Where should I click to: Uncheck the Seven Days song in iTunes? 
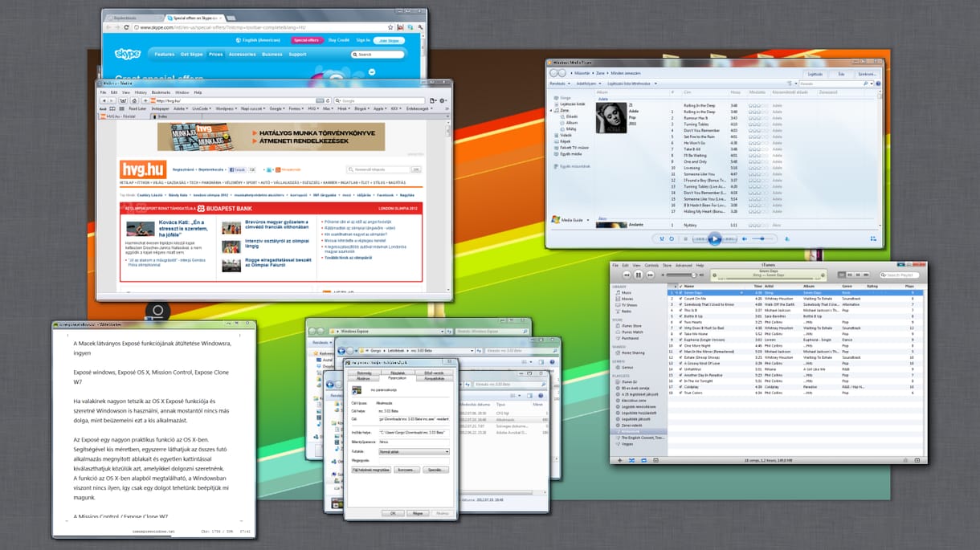680,292
